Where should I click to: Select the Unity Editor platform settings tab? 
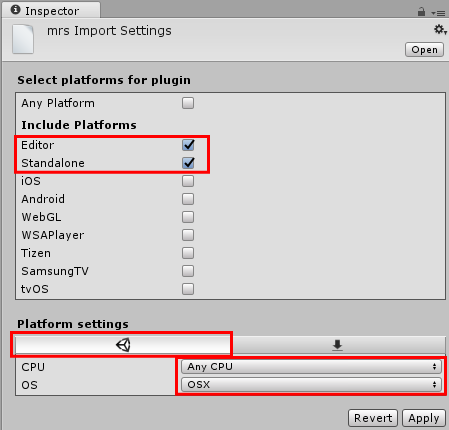point(123,345)
